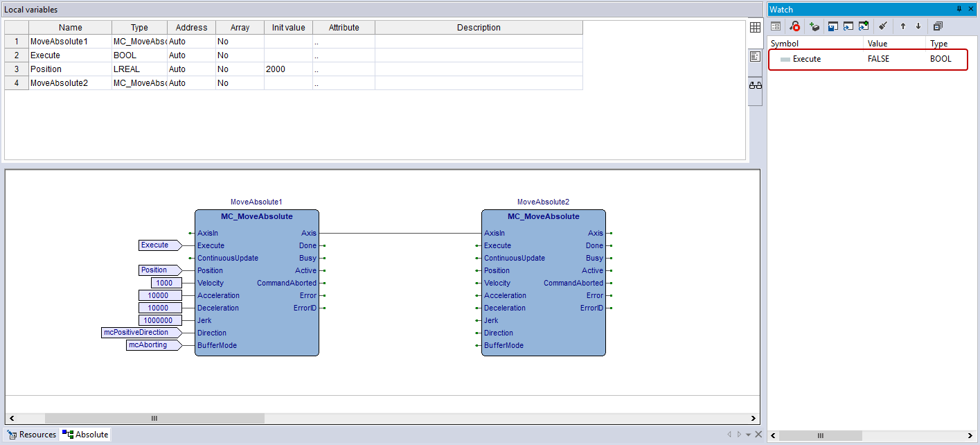The width and height of the screenshot is (980, 445).
Task: Switch to the Resources tab
Action: coord(32,435)
